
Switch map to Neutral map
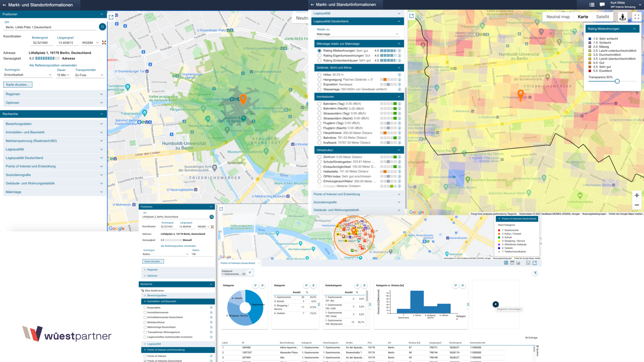(x=558, y=17)
